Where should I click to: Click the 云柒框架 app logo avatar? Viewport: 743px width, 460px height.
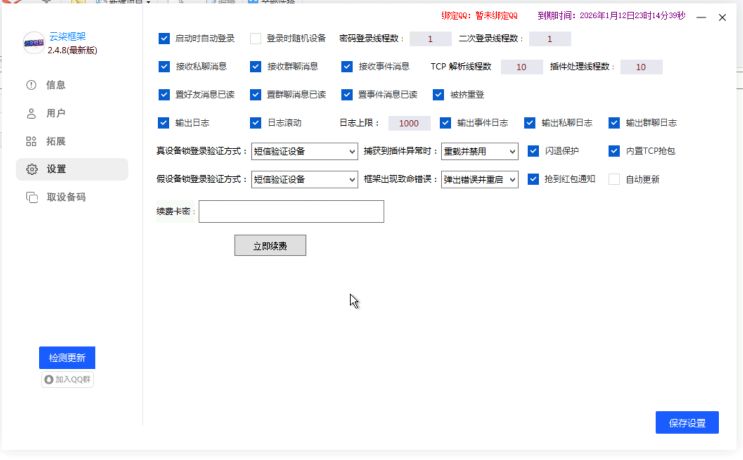(x=32, y=44)
